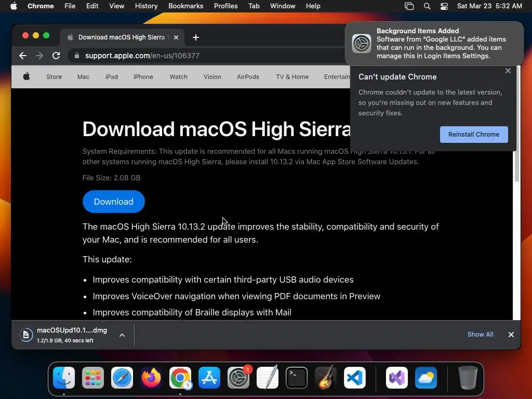
Task: Open Finder from the dock
Action: [64, 378]
